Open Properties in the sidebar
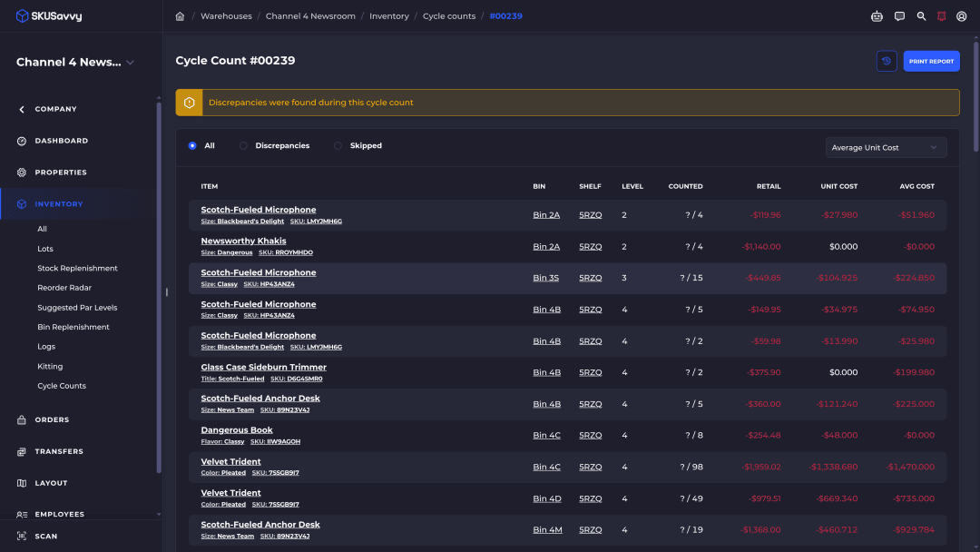Viewport: 980px width, 552px height. point(61,172)
